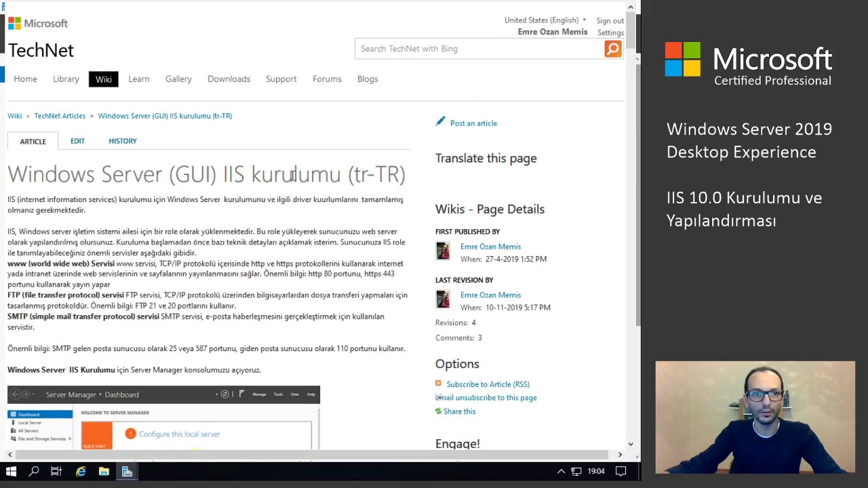This screenshot has width=868, height=488.
Task: Click Post an article link
Action: (x=473, y=123)
